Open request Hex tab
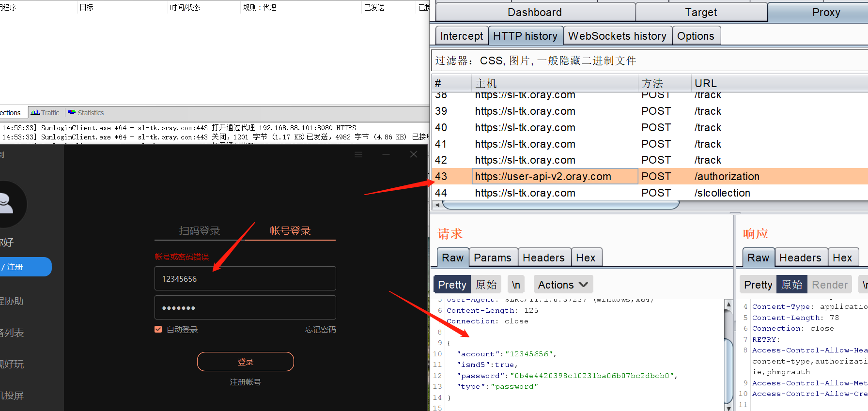868x411 pixels. [x=586, y=258]
